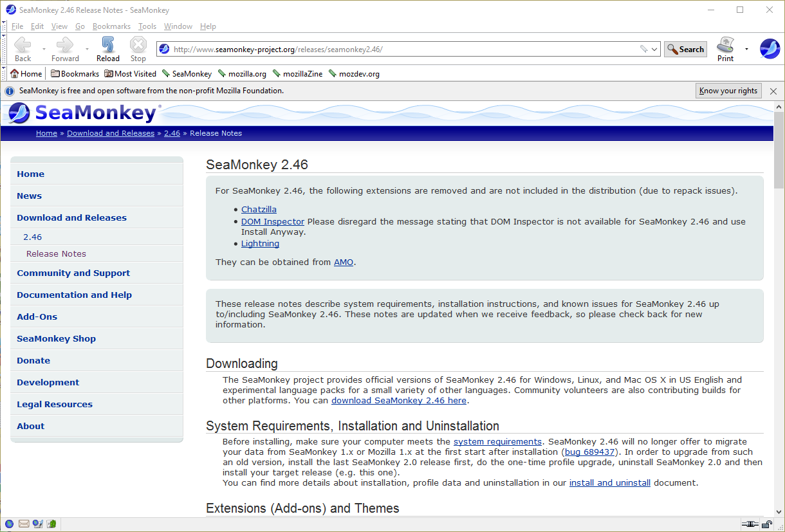Expand the URL bar history dropdown
Screen dimensions: 785x532
(x=655, y=50)
